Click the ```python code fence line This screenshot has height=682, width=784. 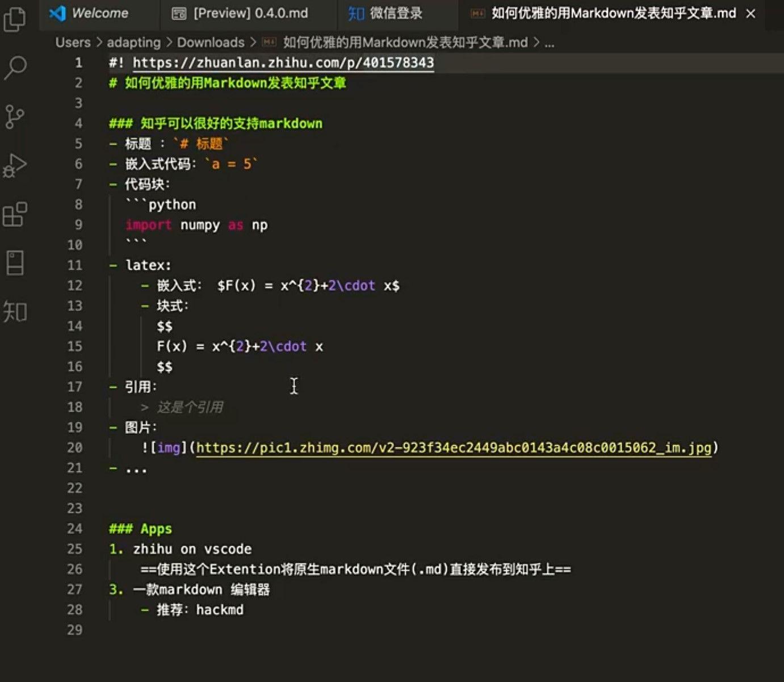(161, 204)
